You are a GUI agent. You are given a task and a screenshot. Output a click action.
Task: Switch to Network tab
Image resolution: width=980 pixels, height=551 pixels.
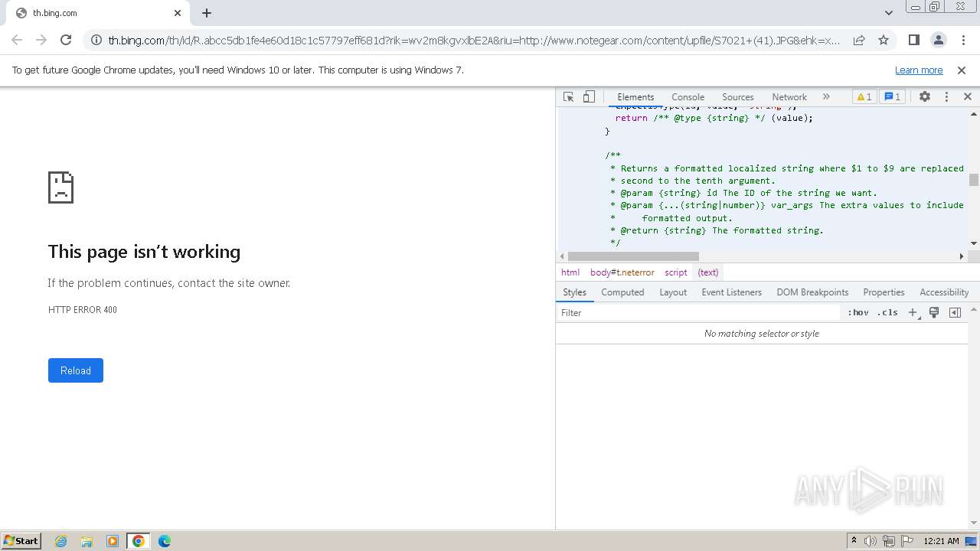tap(789, 97)
